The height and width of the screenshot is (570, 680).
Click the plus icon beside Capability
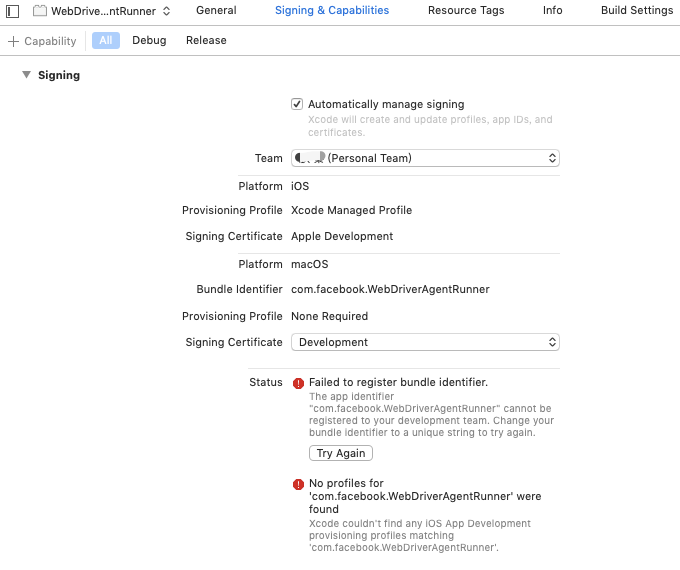tap(13, 41)
